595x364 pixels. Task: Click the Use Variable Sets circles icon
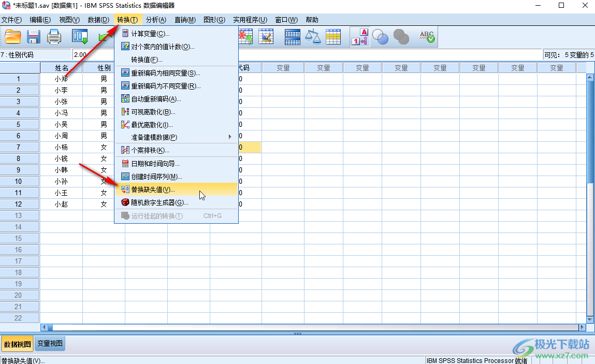[x=380, y=37]
